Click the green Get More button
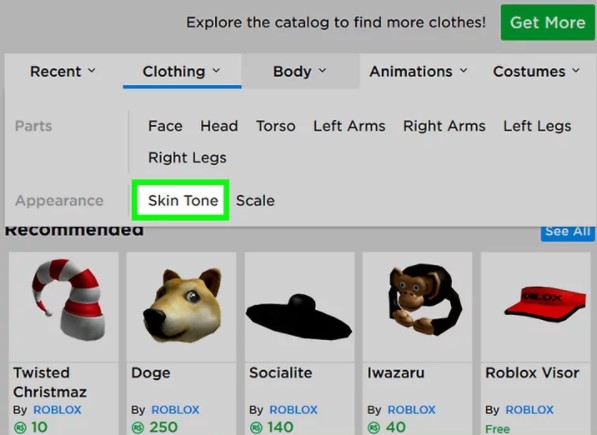The height and width of the screenshot is (435, 597). [x=547, y=22]
